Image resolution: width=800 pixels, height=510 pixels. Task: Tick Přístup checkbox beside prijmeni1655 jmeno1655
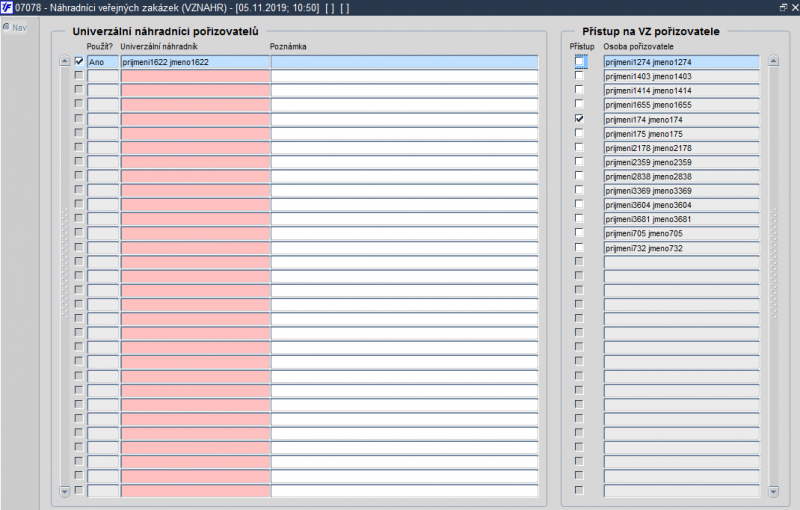(579, 104)
